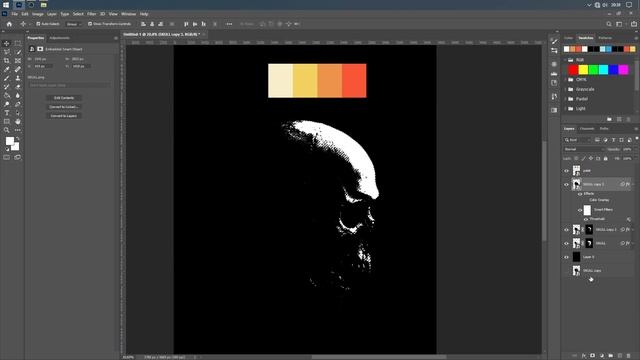Screen dimensions: 640x360
Task: Click the Home icon in options bar
Action: (9, 24)
